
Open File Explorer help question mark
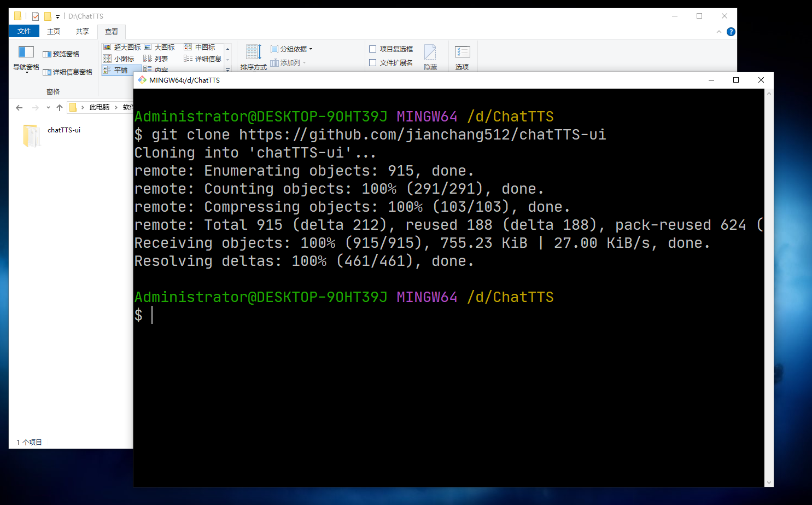click(731, 32)
